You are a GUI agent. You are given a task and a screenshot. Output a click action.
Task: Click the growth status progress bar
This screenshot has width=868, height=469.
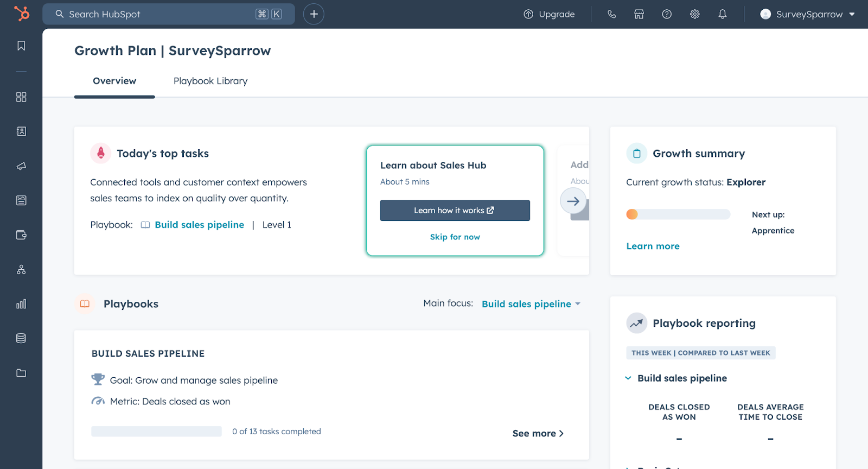[x=678, y=214]
